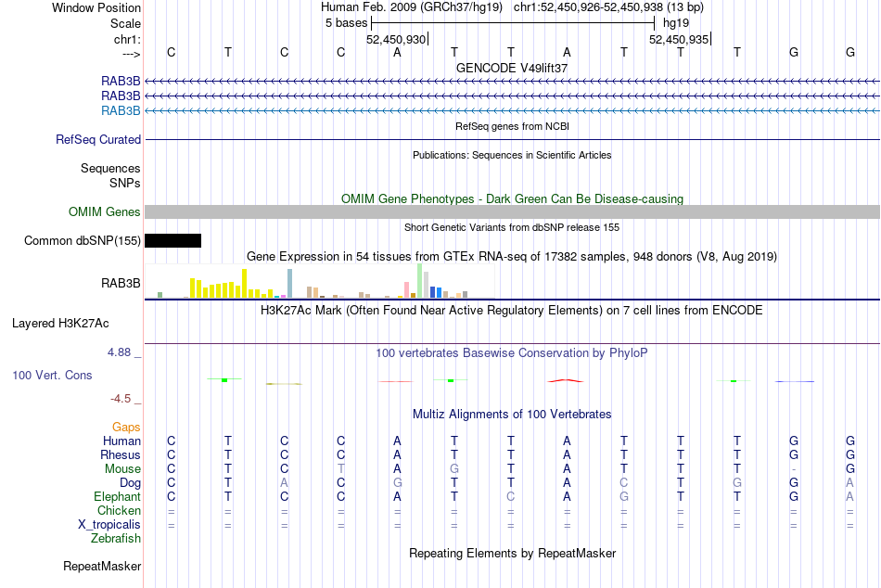Click the 4.88 PhyloP upper scale value
The width and height of the screenshot is (881, 588).
point(119,352)
